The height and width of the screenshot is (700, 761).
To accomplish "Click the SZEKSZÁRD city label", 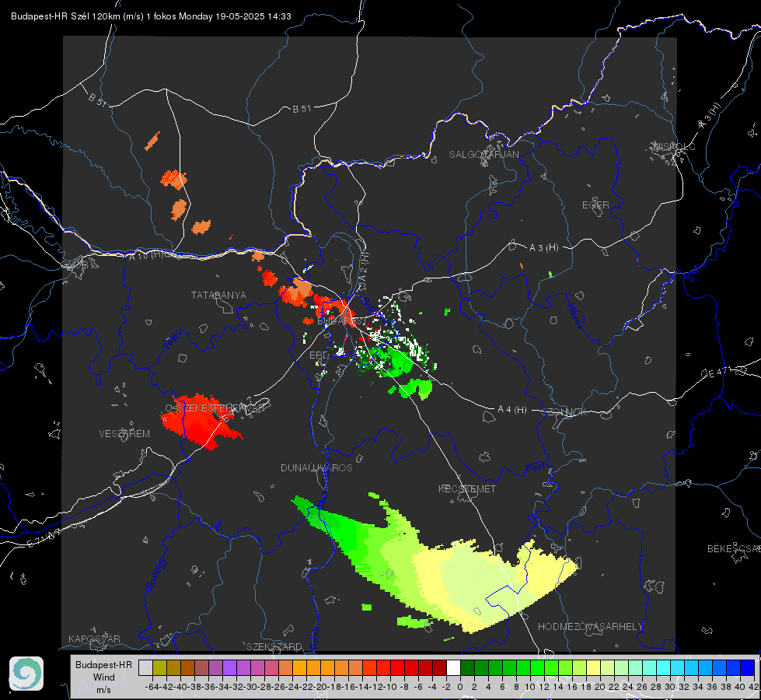I will 274,646.
